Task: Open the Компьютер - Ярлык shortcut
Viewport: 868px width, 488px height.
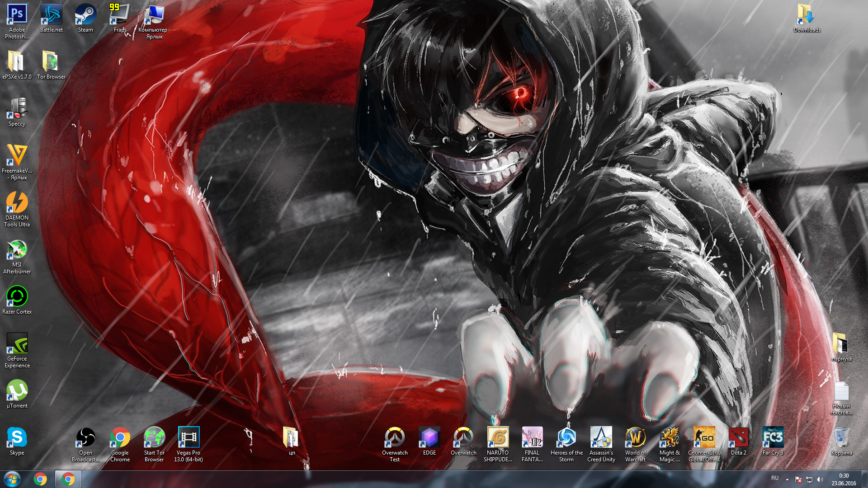Action: click(154, 22)
